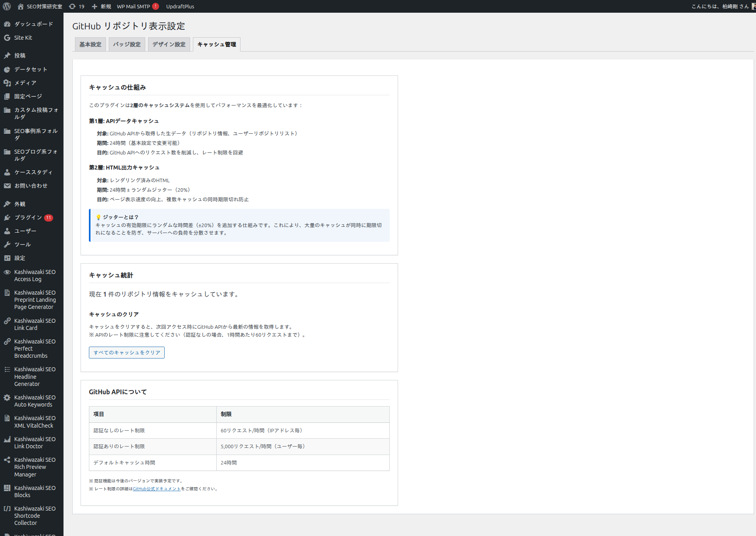Open ダッシュボード via its gauge icon
Viewport: 756px width, 536px height.
coord(7,24)
